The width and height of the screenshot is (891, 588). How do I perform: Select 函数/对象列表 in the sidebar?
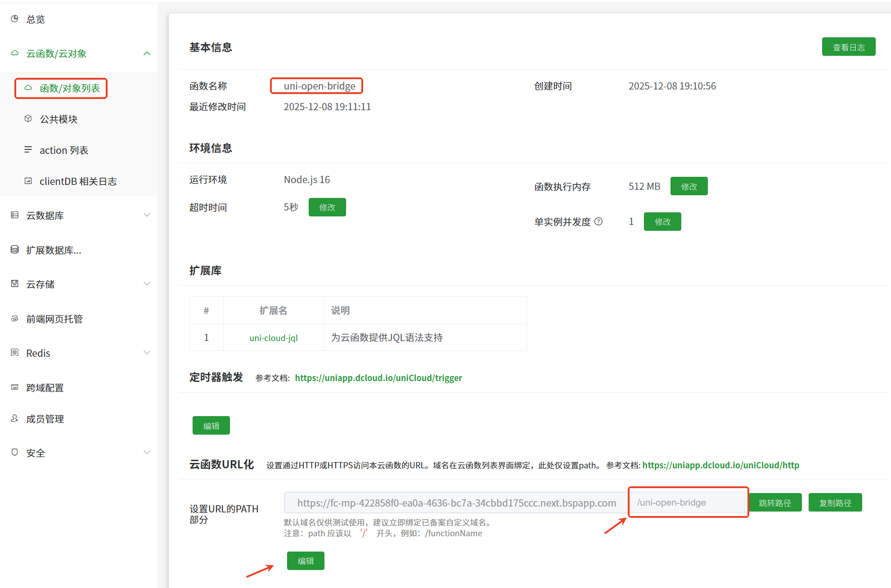click(x=69, y=88)
